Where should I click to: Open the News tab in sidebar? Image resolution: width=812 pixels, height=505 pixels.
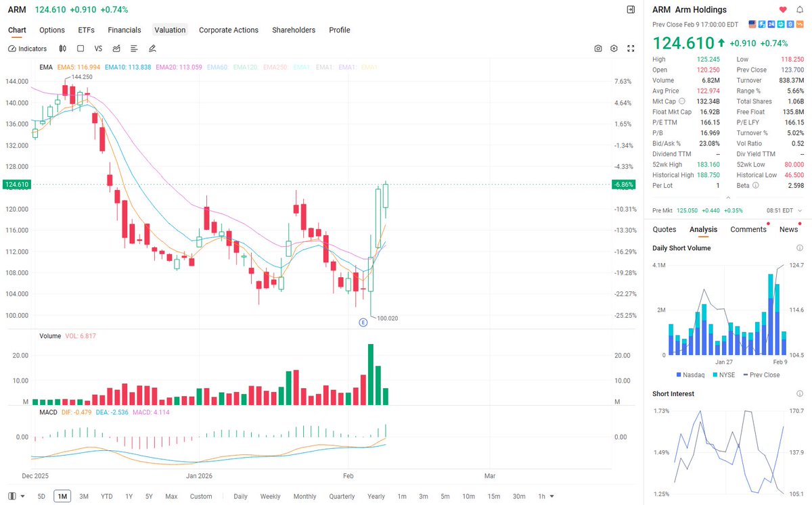click(788, 229)
